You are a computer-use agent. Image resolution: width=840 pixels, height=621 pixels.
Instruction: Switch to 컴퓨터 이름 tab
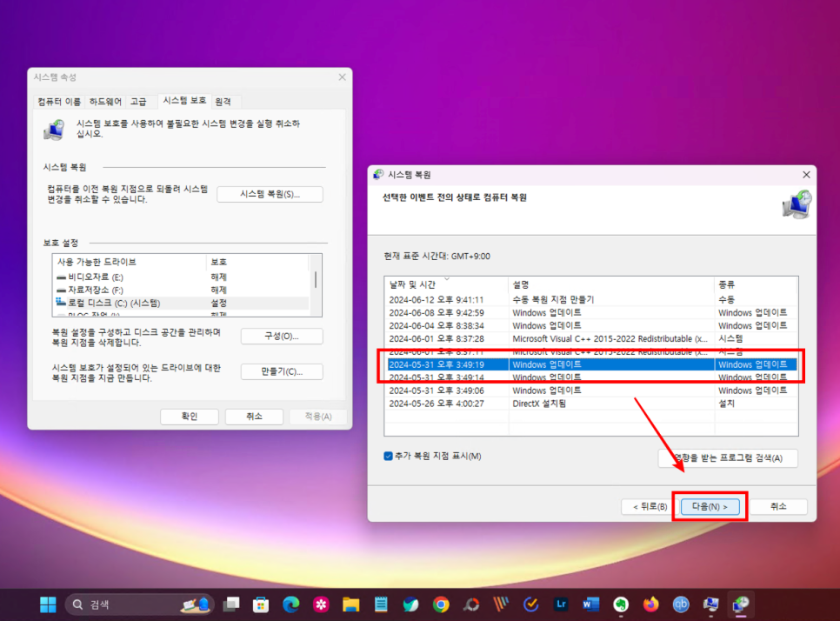[x=59, y=101]
